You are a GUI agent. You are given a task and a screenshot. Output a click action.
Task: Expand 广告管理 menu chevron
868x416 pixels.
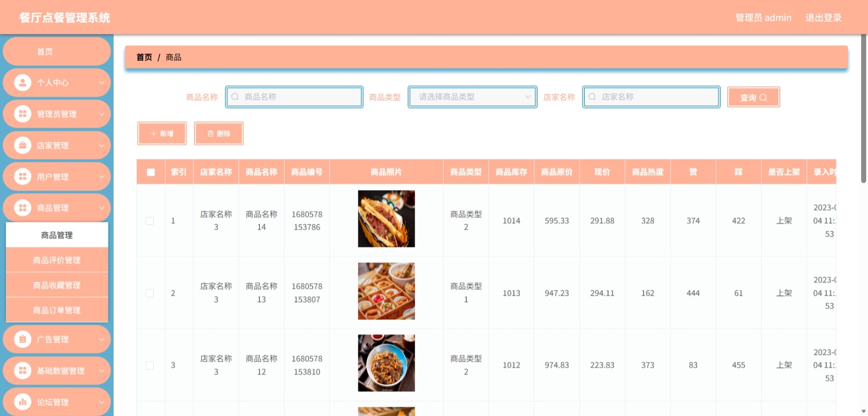pyautogui.click(x=101, y=339)
